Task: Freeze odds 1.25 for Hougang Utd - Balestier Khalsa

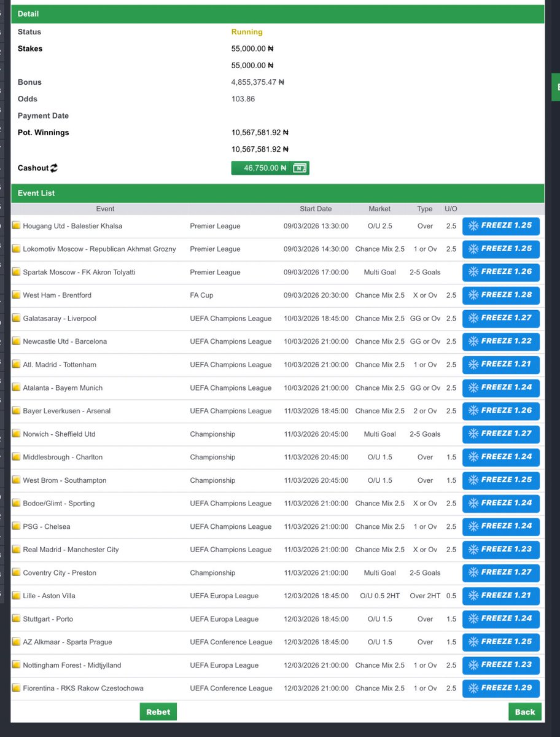Action: click(x=501, y=226)
